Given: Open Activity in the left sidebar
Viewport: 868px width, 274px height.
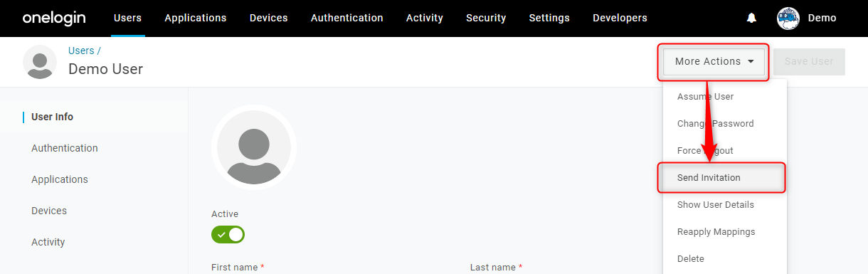Looking at the screenshot, I should tap(48, 242).
